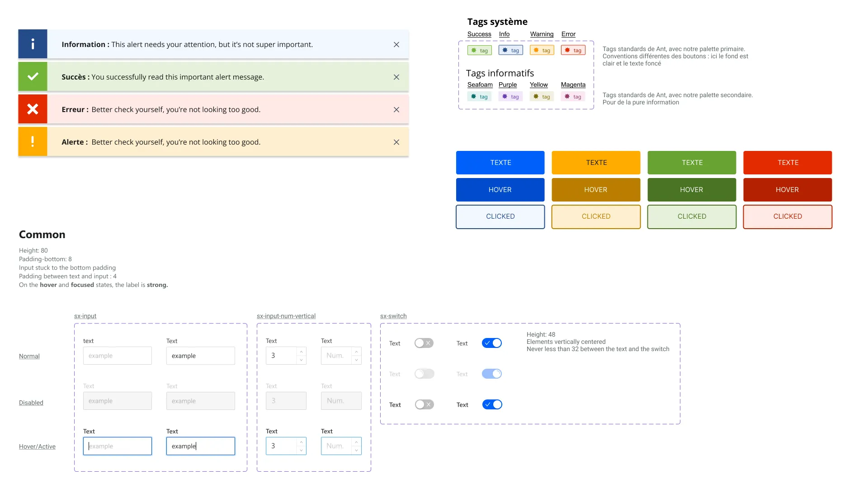This screenshot has width=868, height=488.
Task: Click the green checkmark icon on the Succès alert
Action: (x=32, y=76)
